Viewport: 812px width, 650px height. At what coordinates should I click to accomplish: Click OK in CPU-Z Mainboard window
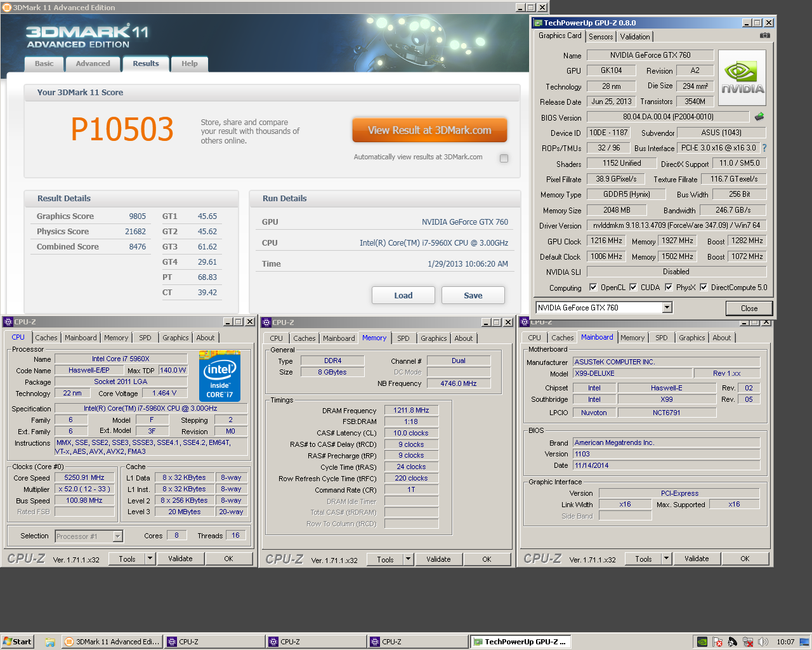[745, 559]
